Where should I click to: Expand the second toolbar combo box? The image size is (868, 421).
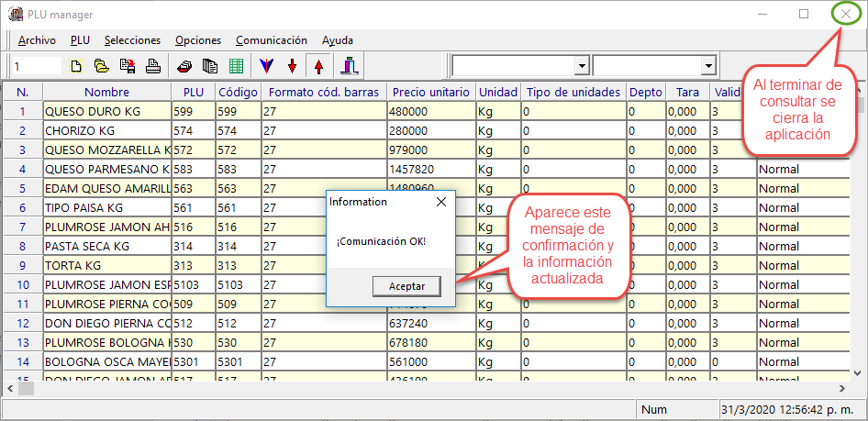click(x=707, y=66)
